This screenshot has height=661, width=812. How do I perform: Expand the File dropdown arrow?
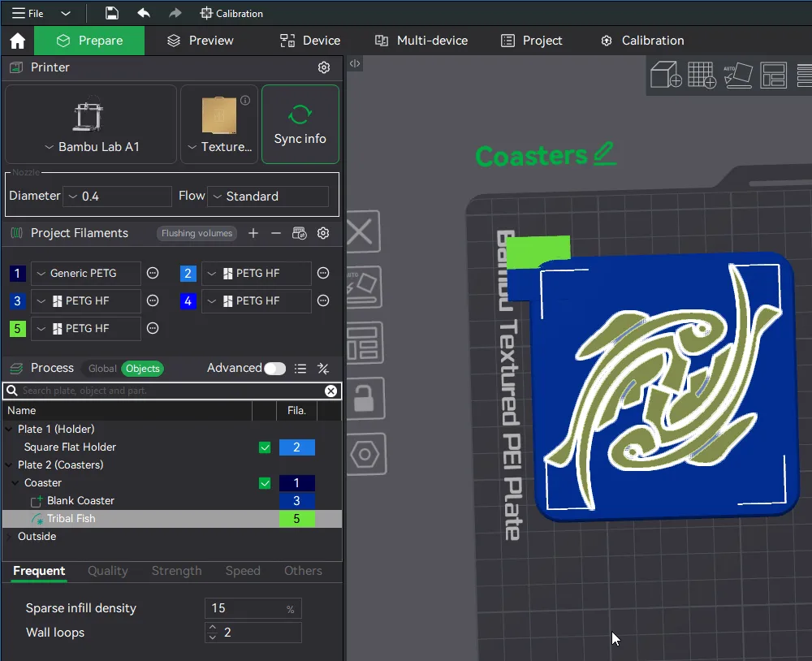point(65,14)
